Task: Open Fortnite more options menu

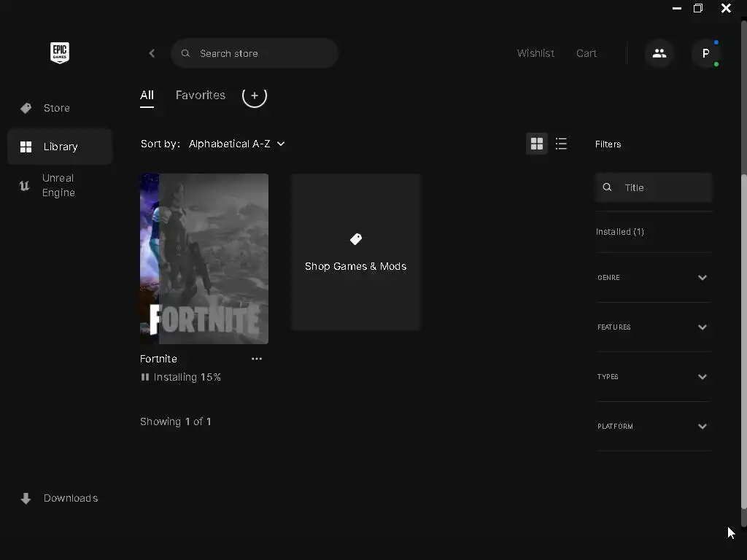Action: click(x=257, y=359)
